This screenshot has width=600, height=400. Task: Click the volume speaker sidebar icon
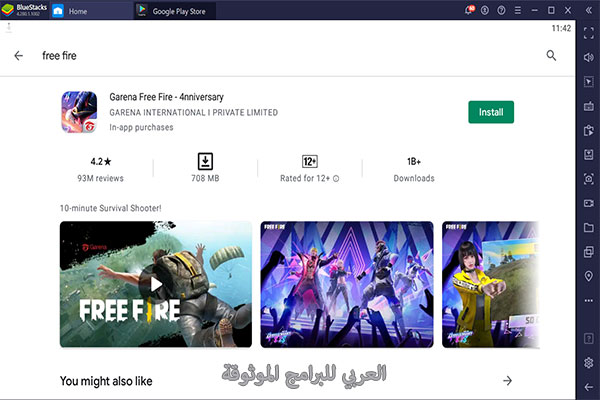tap(589, 57)
